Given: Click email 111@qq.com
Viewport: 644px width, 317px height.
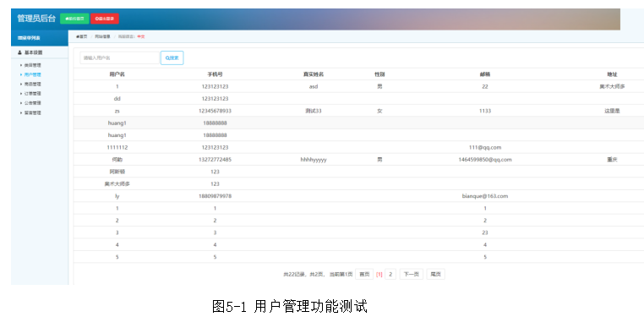Looking at the screenshot, I should [485, 147].
